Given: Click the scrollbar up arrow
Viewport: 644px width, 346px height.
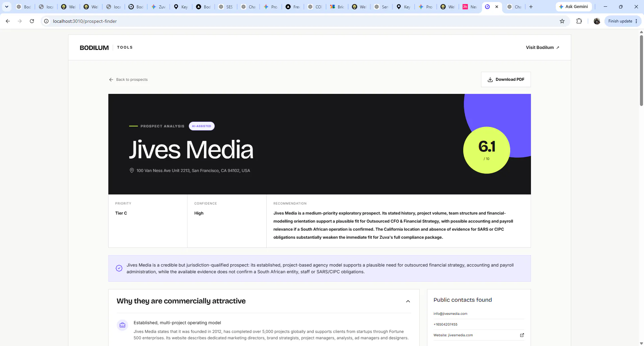Looking at the screenshot, I should tap(641, 32).
